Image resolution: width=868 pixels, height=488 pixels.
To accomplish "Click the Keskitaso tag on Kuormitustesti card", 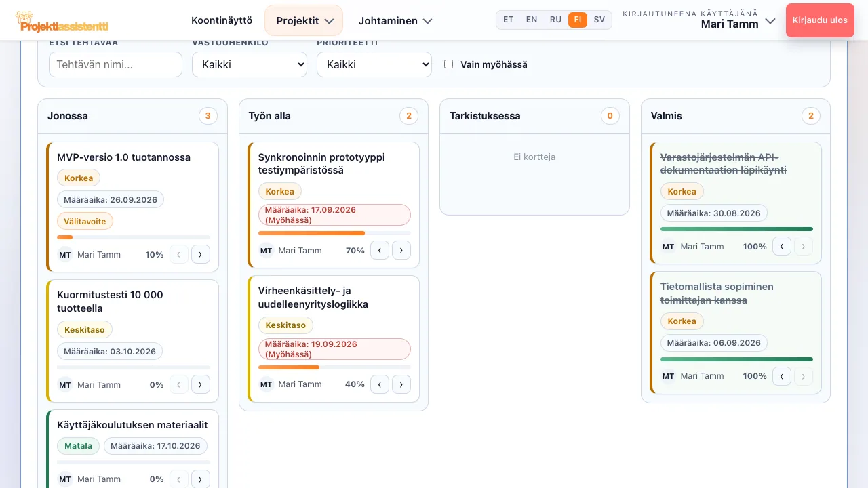I will [x=85, y=330].
